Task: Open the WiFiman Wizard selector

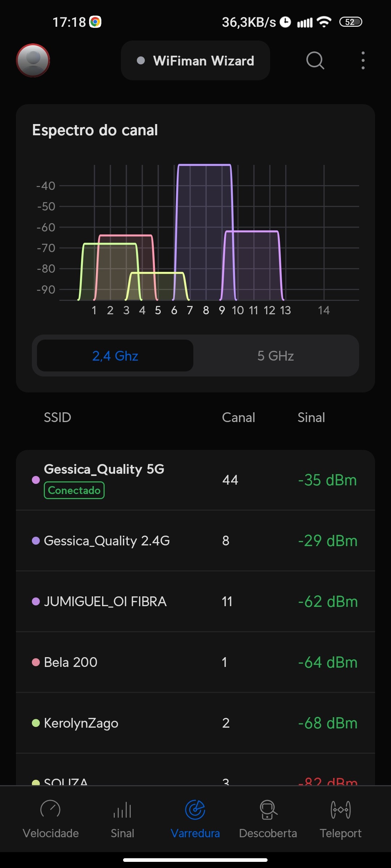Action: [x=195, y=61]
